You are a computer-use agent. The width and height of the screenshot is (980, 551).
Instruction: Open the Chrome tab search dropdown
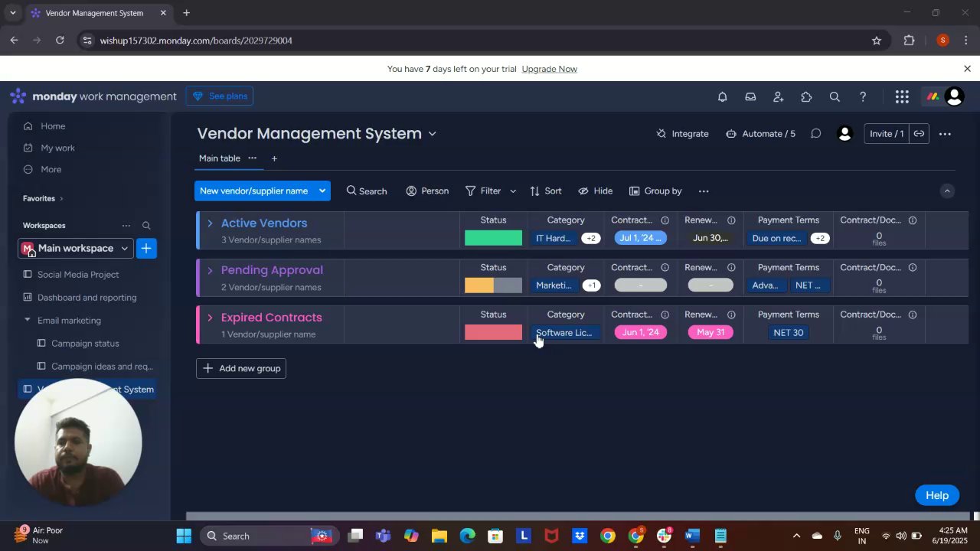tap(12, 13)
